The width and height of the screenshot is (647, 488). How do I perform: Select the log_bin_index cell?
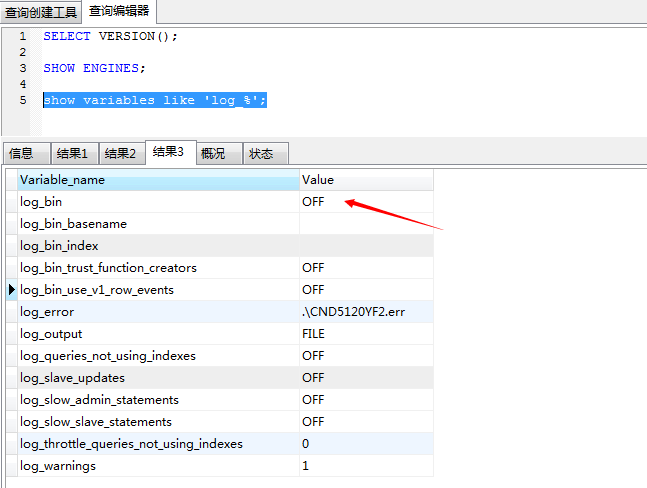pos(158,246)
